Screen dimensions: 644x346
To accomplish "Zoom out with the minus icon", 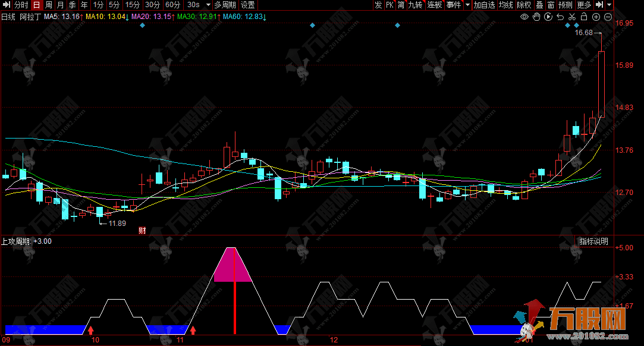I will click(607, 17).
